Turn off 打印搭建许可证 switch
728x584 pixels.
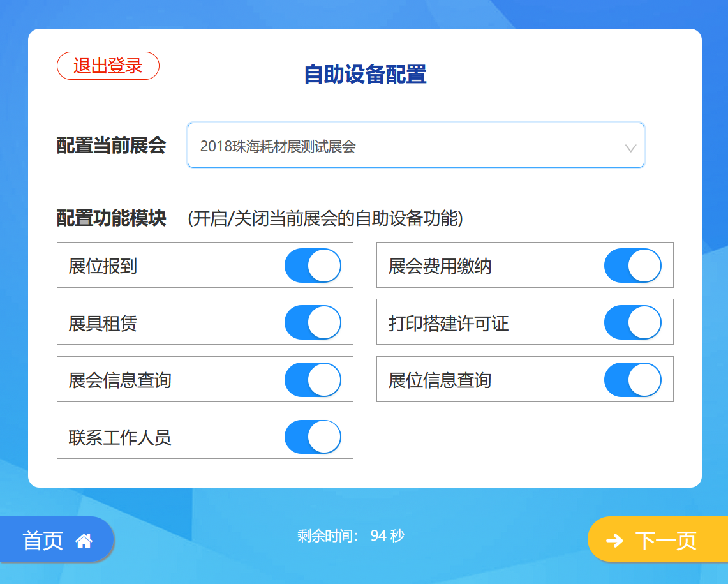tap(633, 322)
